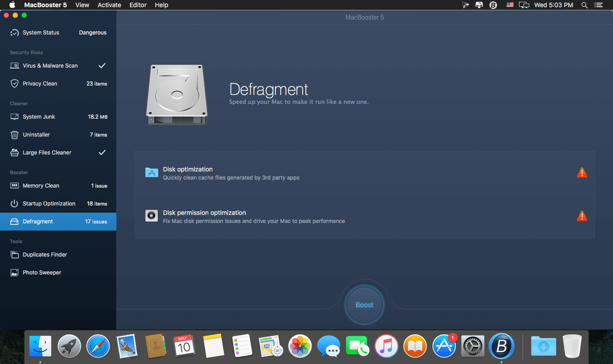The width and height of the screenshot is (613, 364).
Task: Open the Trash from the dock
Action: click(572, 346)
